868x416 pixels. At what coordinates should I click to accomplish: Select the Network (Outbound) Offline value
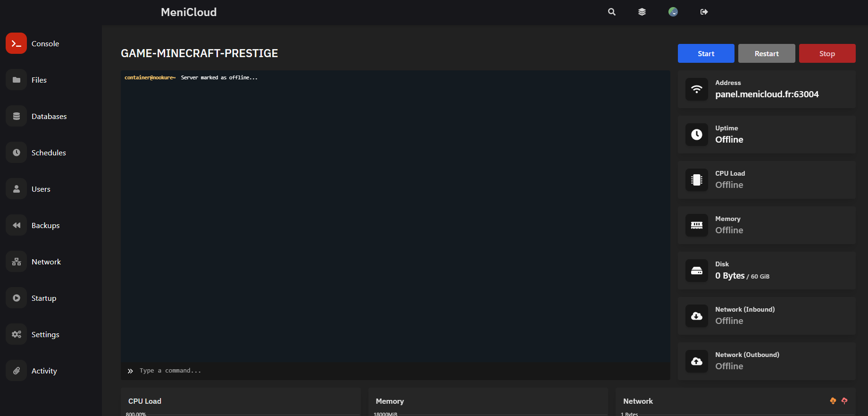tap(729, 366)
